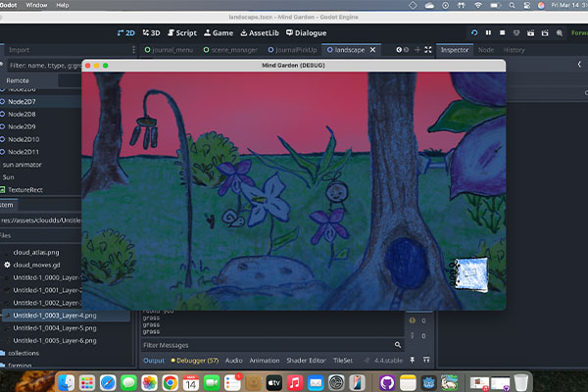Viewport: 588px width, 392px height.
Task: Select cloud_moves.gd script file
Action: (x=37, y=266)
